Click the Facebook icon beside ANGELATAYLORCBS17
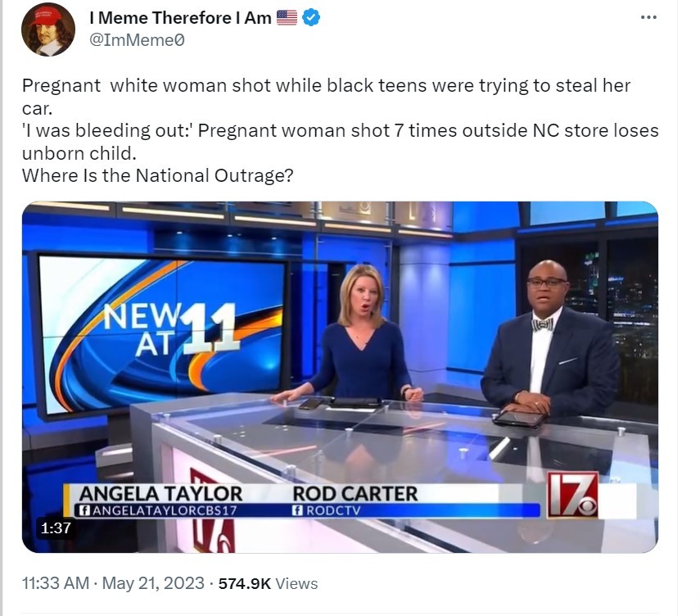This screenshot has width=700, height=616. pos(84,510)
